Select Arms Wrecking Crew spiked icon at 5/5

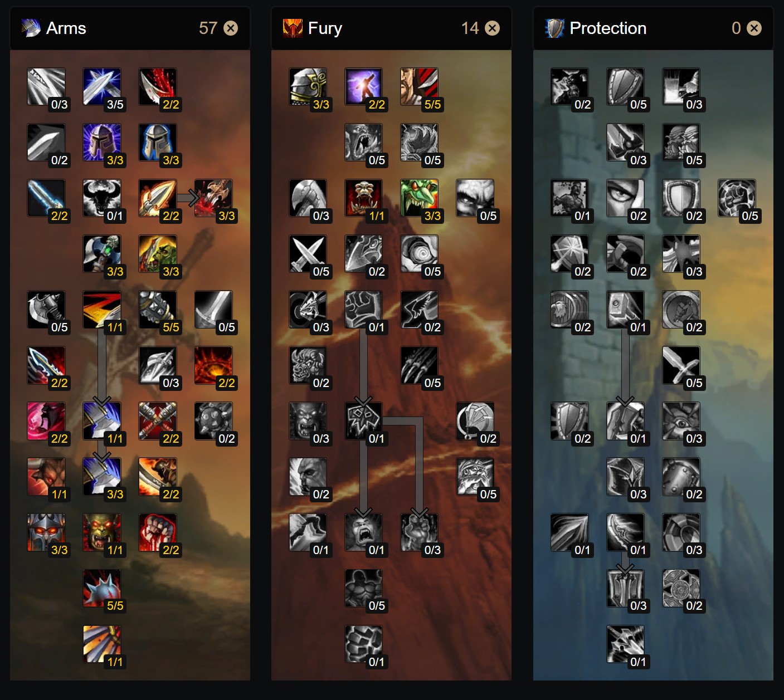[x=102, y=588]
